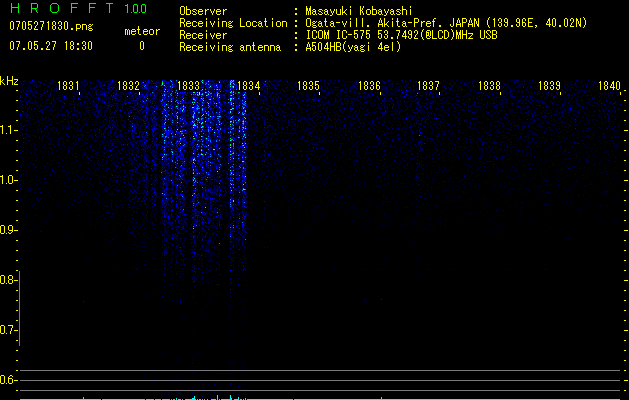Image resolution: width=629 pixels, height=400 pixels.
Task: Click time marker 1834
Action: point(248,86)
